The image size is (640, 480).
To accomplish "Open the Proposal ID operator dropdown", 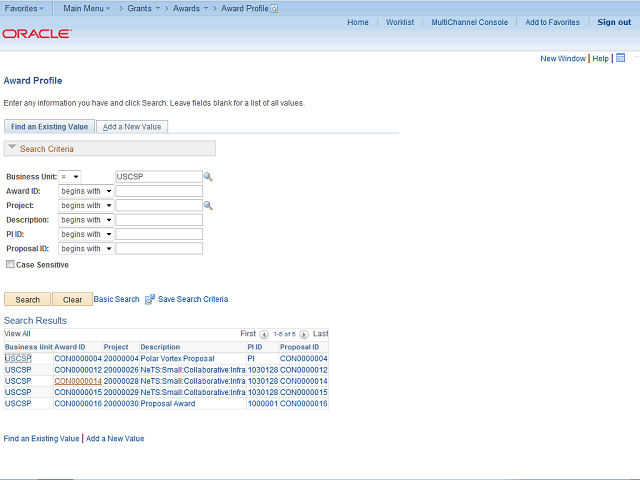I will tap(86, 249).
